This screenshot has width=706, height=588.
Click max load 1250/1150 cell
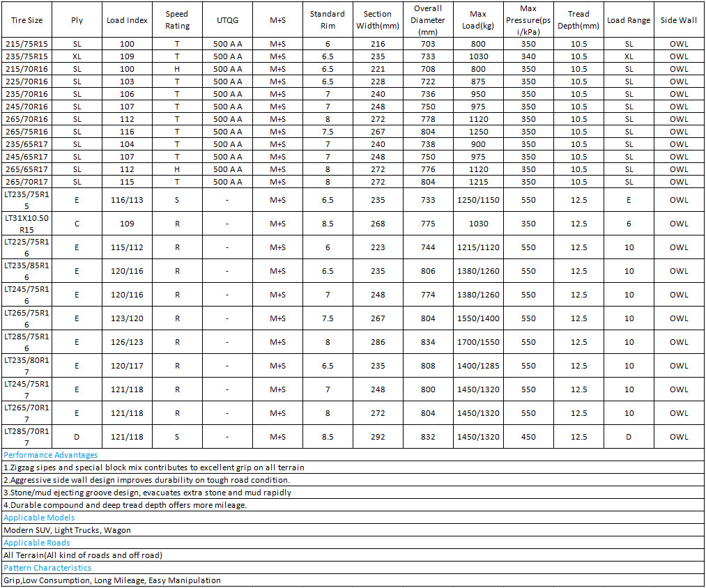pyautogui.click(x=478, y=200)
